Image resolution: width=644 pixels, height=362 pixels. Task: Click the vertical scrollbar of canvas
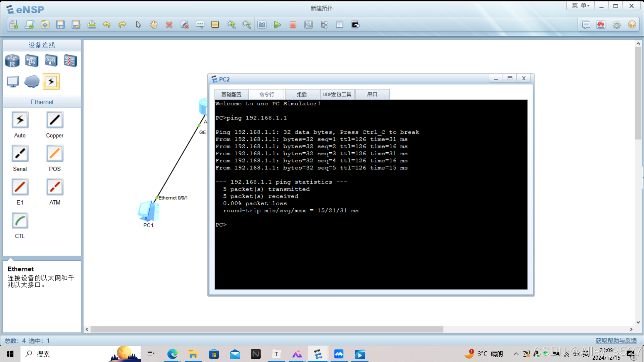pos(638,93)
